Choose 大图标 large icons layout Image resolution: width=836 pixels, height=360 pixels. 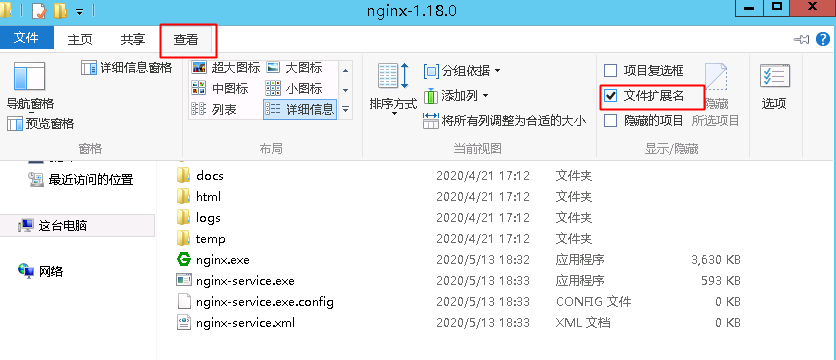tap(294, 68)
